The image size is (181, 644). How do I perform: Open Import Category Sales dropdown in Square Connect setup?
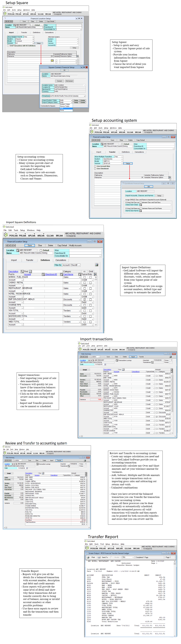72,102
